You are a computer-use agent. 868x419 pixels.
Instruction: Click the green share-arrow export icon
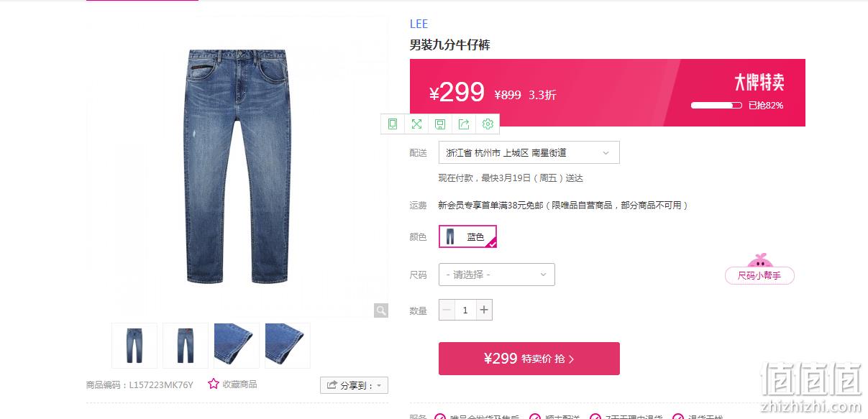point(464,124)
